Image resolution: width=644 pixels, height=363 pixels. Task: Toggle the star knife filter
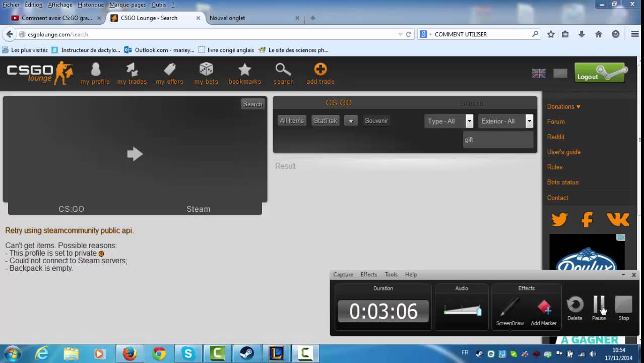(x=351, y=121)
